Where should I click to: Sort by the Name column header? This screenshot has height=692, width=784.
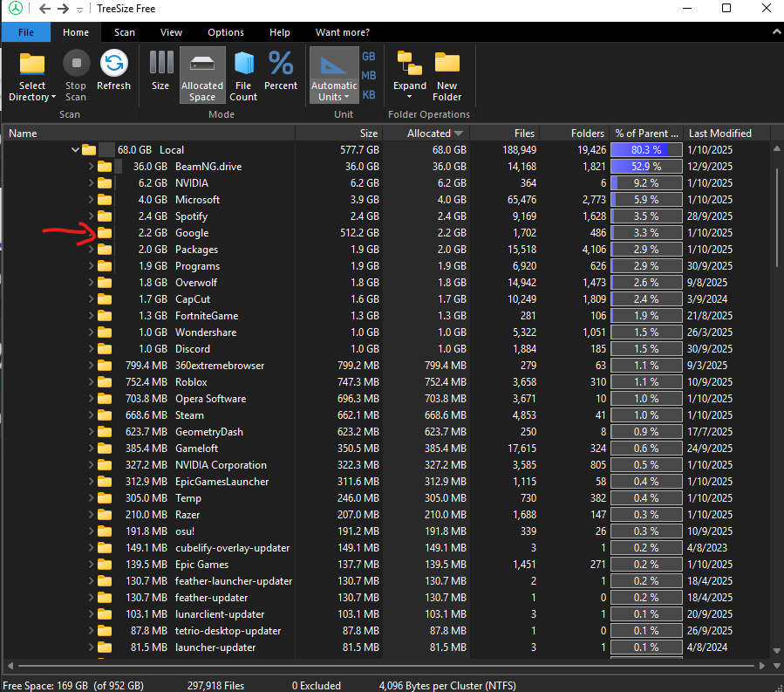tap(149, 134)
